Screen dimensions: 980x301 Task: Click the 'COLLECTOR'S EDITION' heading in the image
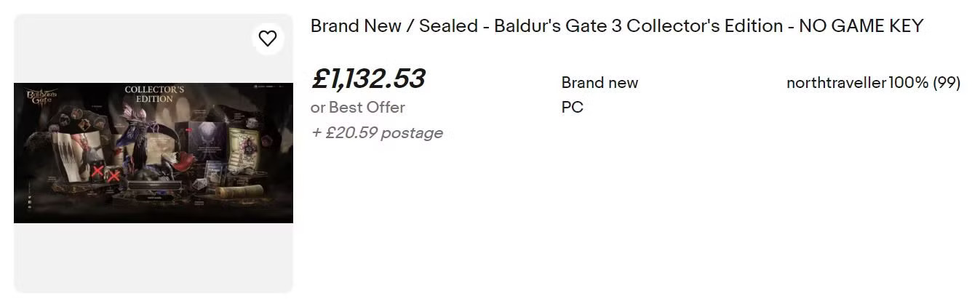point(154,95)
